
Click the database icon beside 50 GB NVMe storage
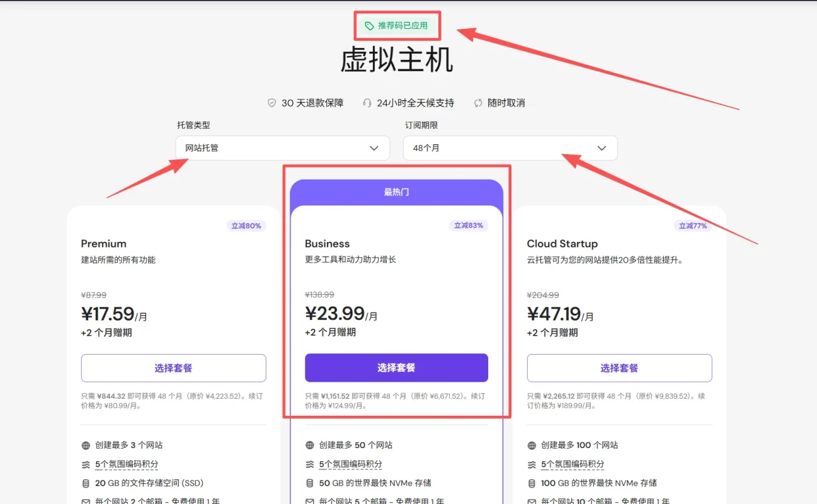pos(309,484)
